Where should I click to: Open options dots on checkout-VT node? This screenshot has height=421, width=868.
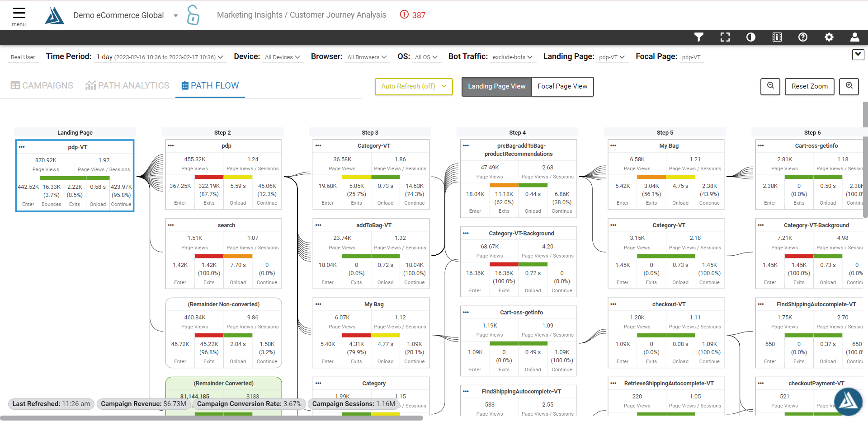click(613, 304)
